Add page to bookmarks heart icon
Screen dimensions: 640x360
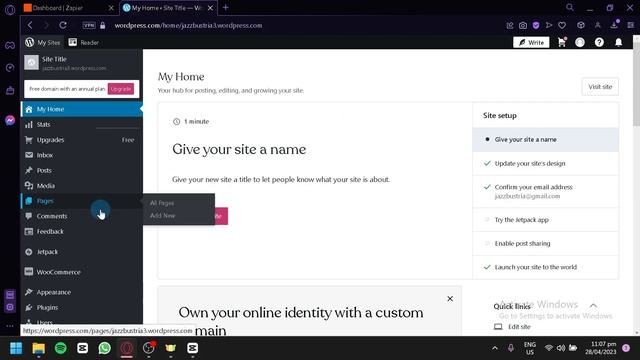tap(562, 25)
